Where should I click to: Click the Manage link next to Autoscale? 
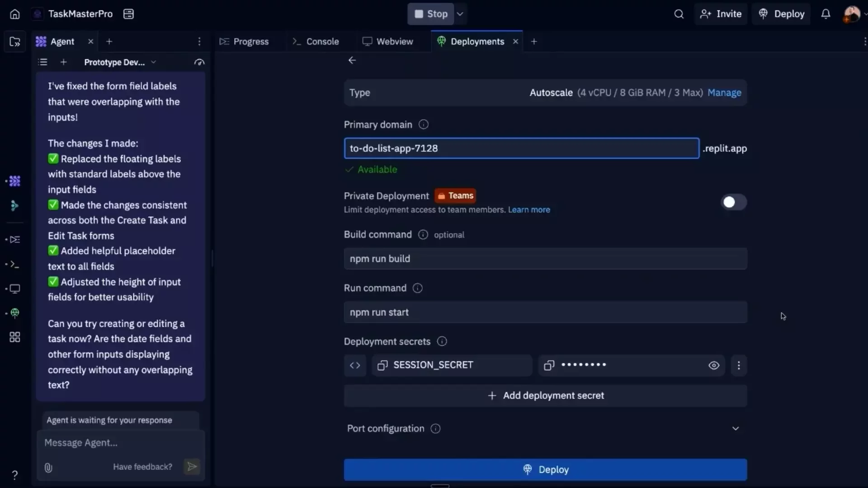point(725,93)
